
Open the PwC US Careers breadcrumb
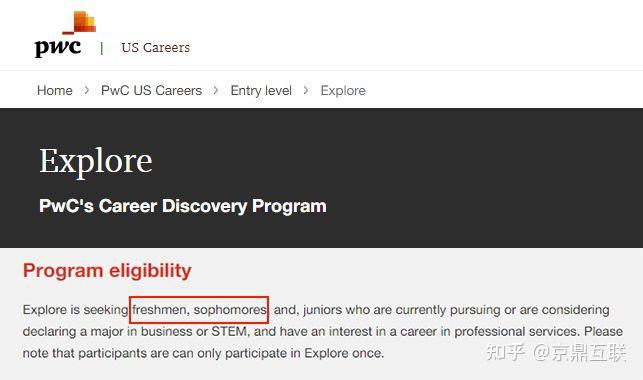point(151,90)
